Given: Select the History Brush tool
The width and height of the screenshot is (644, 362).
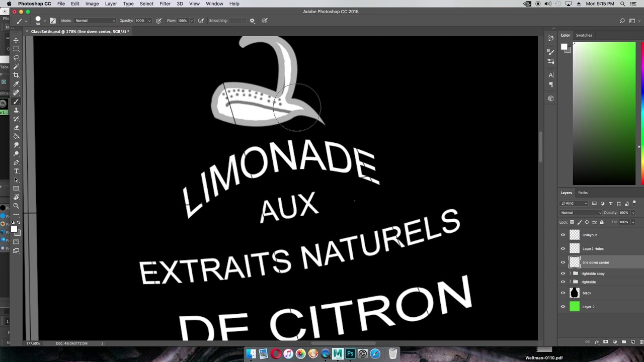Looking at the screenshot, I should (x=16, y=119).
